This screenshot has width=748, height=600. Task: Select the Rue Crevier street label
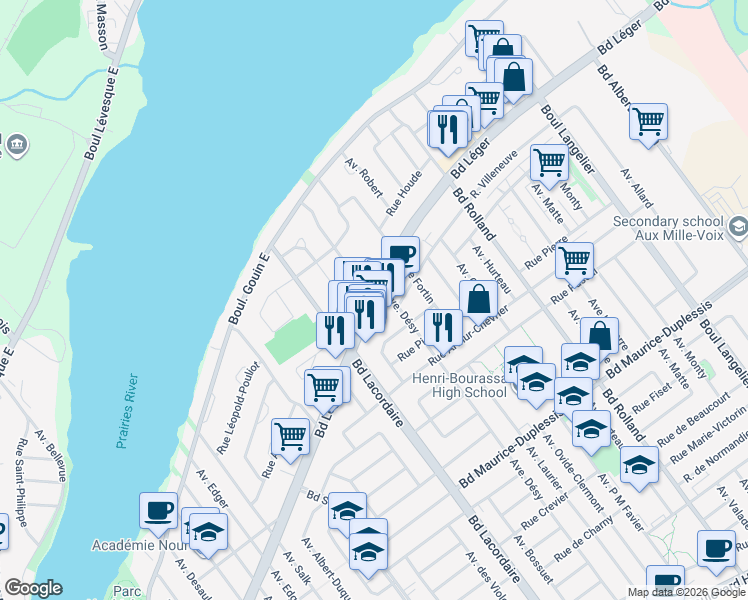[545, 511]
